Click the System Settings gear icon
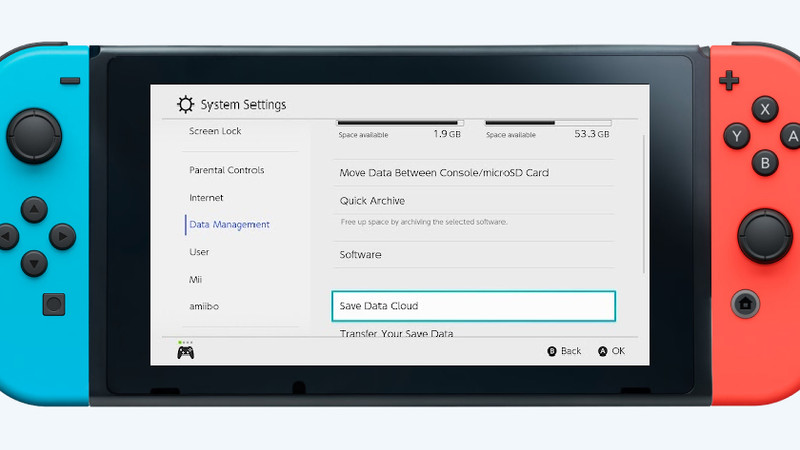 click(x=185, y=105)
